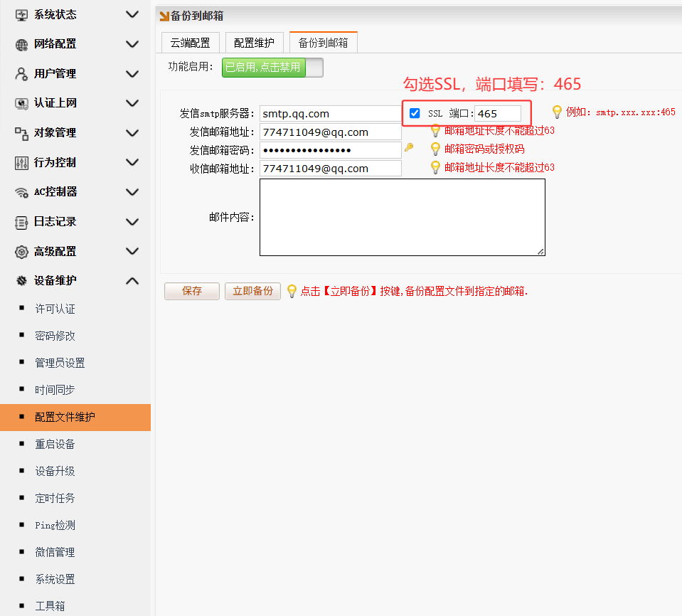Click the 功能启用 label text

pyautogui.click(x=191, y=67)
